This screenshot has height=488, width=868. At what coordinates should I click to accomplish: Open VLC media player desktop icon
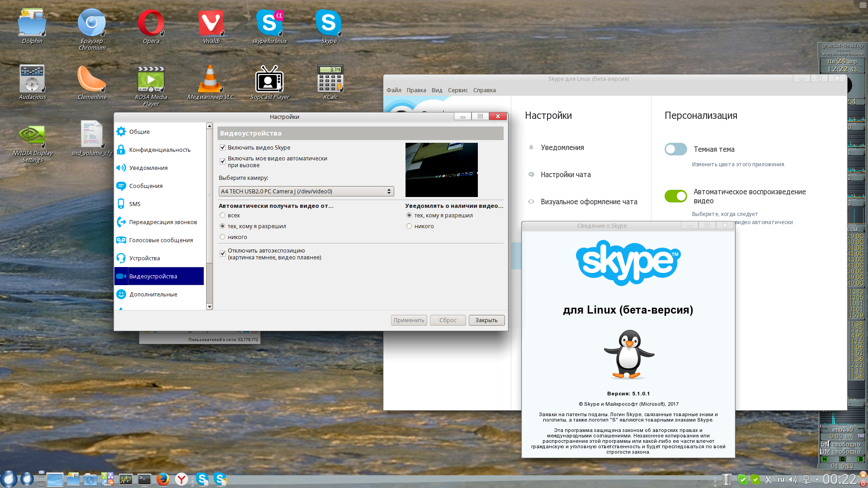point(210,80)
